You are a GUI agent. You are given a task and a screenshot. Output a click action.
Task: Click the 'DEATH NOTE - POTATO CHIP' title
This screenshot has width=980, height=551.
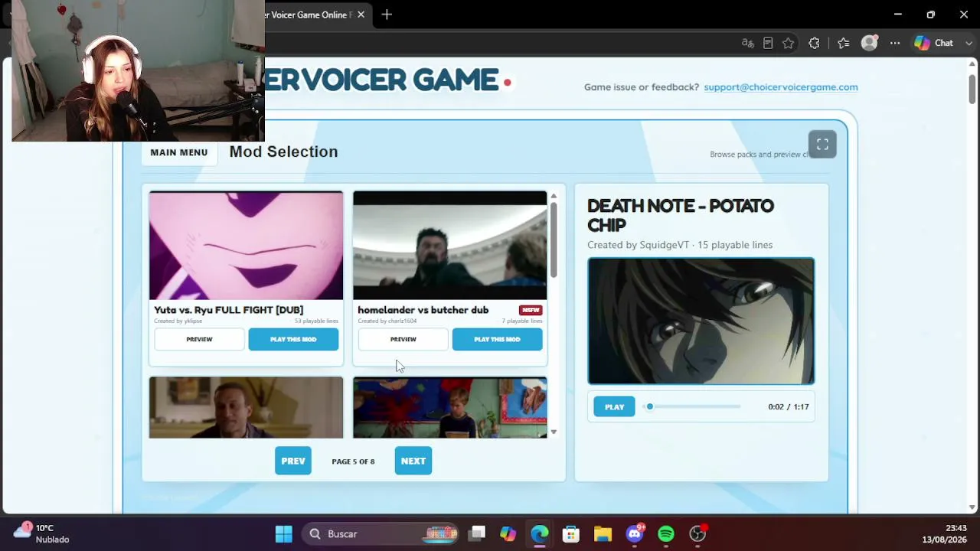(681, 215)
